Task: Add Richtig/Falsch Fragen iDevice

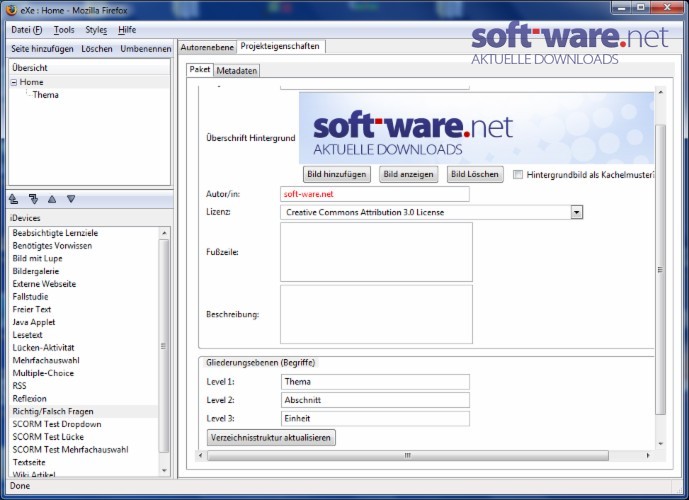Action: click(53, 411)
